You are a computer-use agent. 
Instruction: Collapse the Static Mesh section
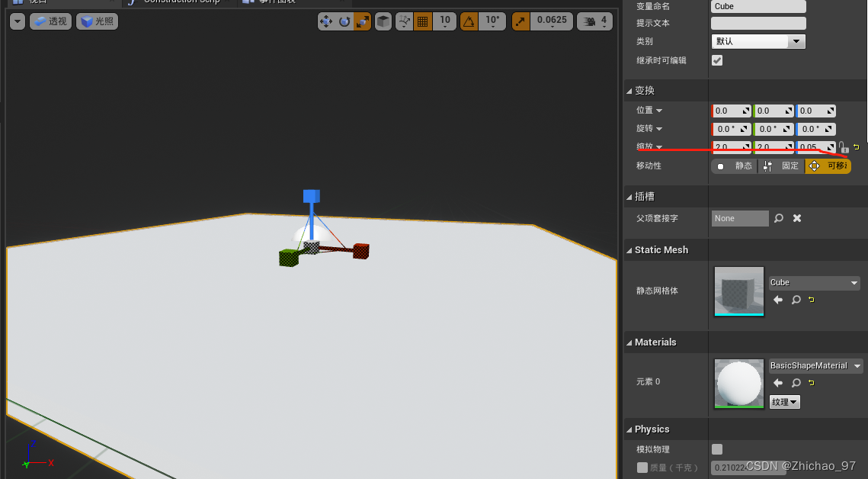629,250
